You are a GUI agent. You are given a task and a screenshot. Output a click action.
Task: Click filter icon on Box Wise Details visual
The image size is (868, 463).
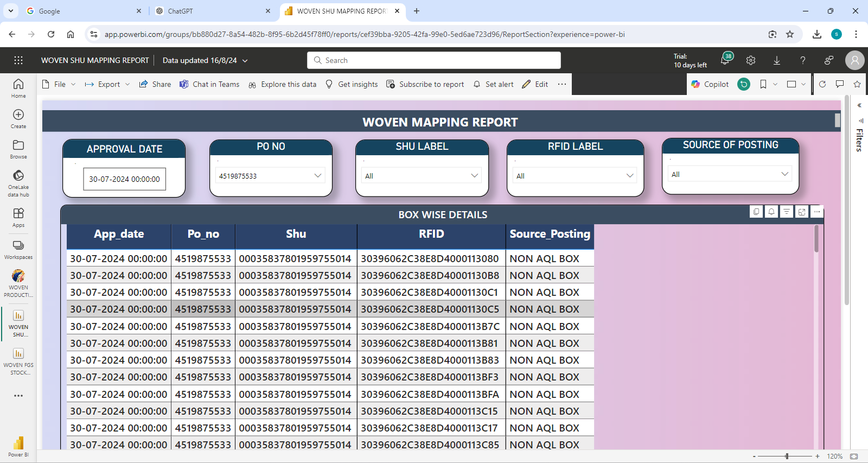click(x=787, y=212)
